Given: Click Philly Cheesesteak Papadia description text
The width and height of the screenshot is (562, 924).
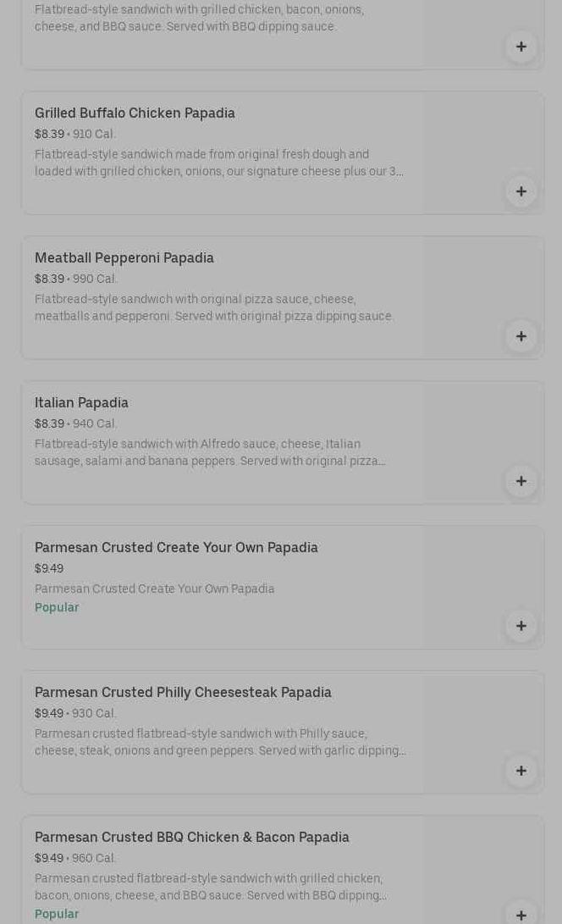Looking at the screenshot, I should point(220,742).
